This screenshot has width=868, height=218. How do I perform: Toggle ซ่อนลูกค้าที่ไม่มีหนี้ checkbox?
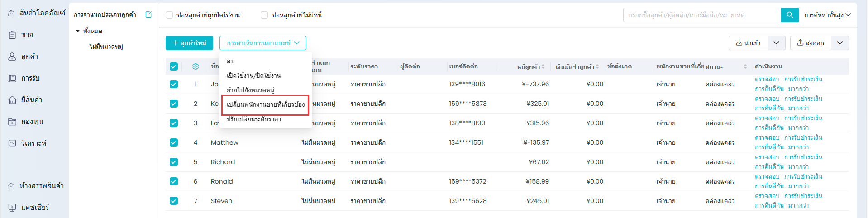coord(264,15)
